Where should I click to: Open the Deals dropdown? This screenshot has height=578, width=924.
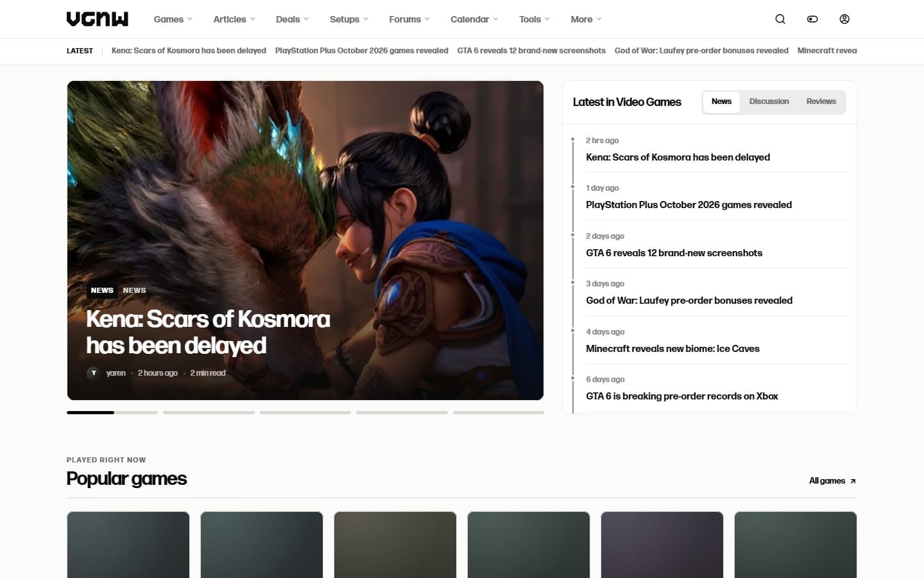292,19
